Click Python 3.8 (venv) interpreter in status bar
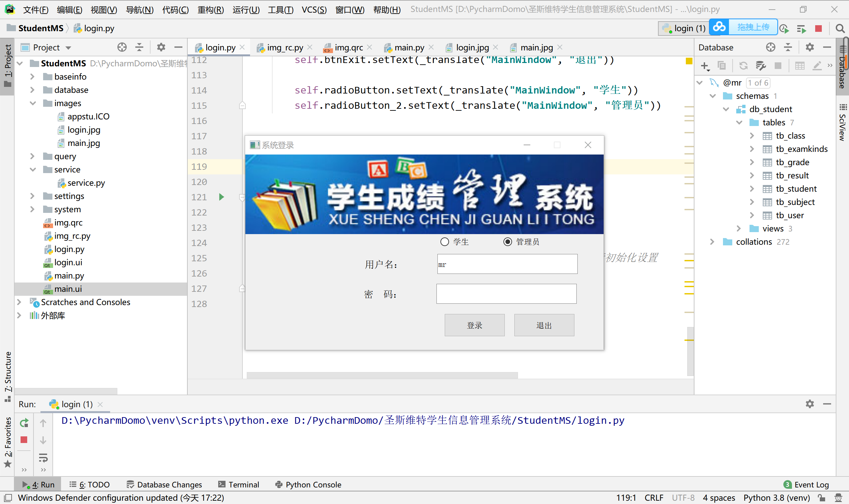Viewport: 849px width, 504px height. tap(777, 498)
